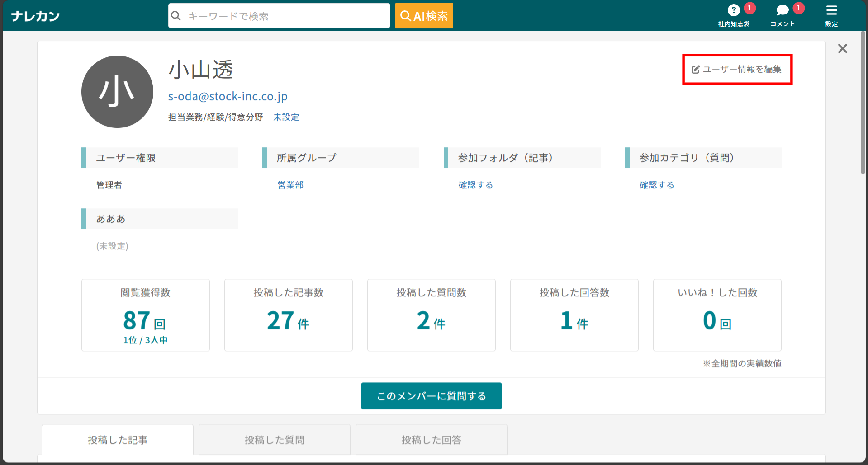
Task: Switch to the 投稿した回答 tab
Action: 431,440
